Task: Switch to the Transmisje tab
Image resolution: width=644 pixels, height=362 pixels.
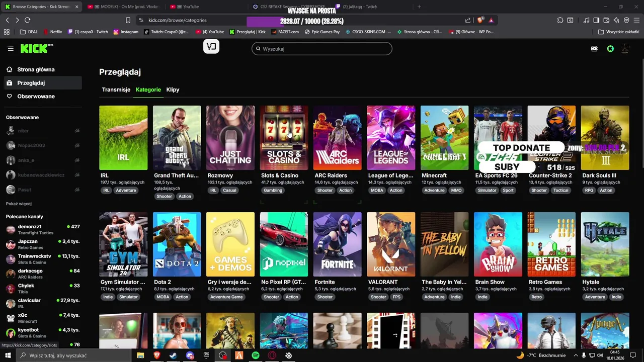Action: pyautogui.click(x=116, y=89)
